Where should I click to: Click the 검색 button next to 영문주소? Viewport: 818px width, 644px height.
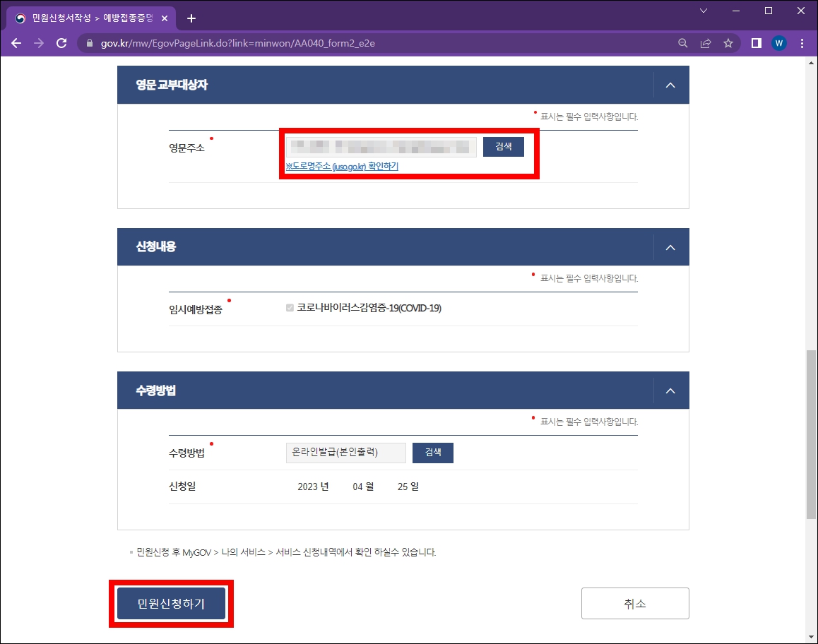coord(503,146)
